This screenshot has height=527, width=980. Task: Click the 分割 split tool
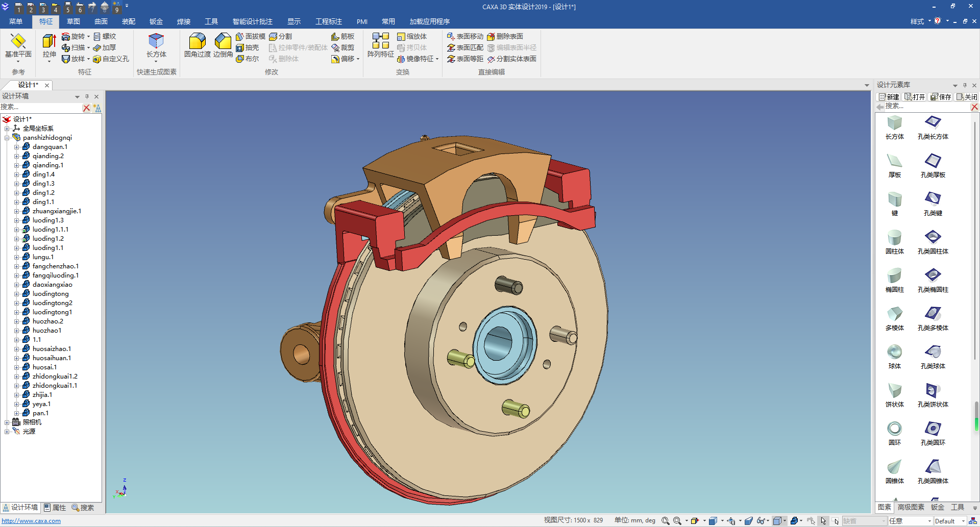[x=281, y=36]
